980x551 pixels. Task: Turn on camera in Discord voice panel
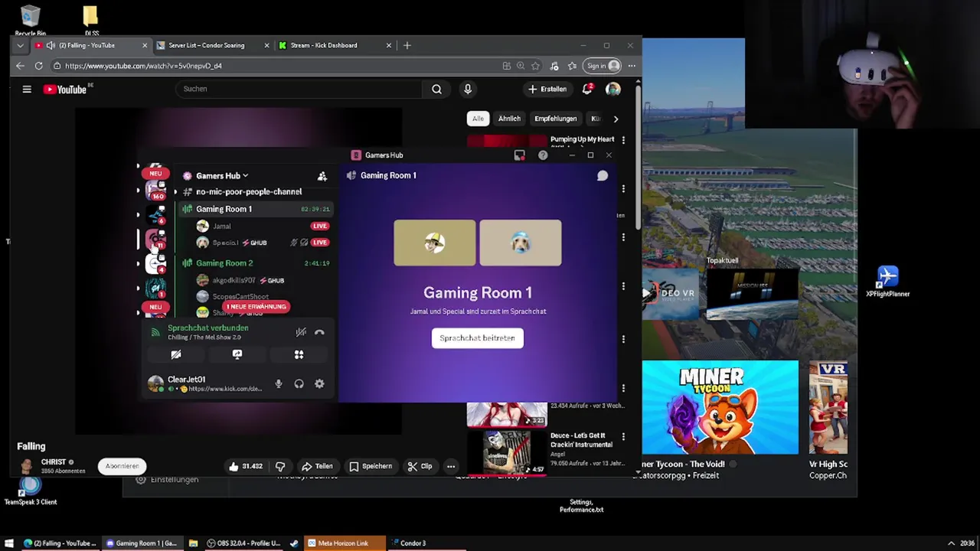(176, 354)
